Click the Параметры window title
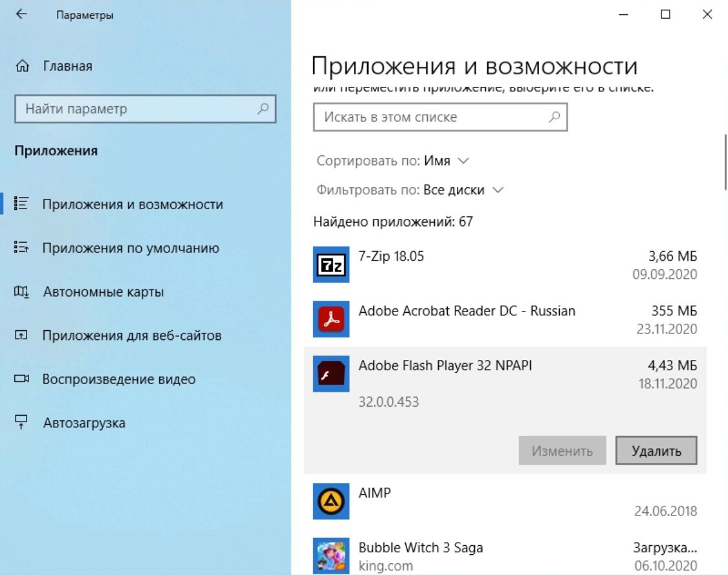 85,15
